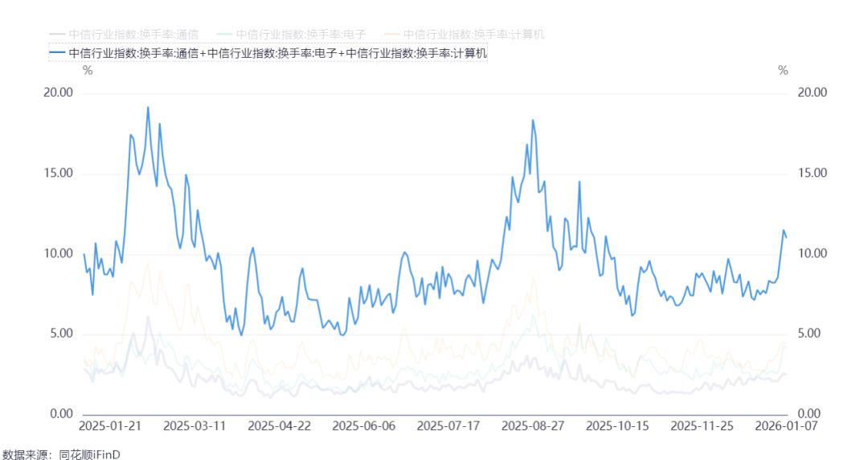
Task: Click right axis value 20.00
Action: pyautogui.click(x=812, y=92)
